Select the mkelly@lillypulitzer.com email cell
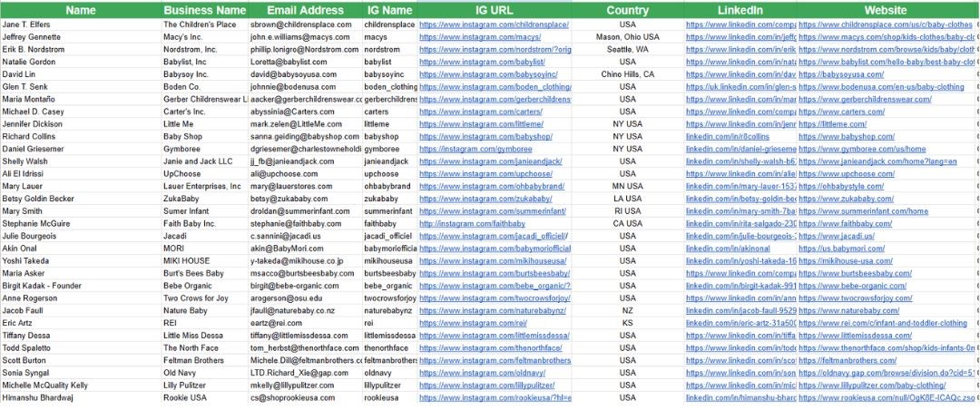This screenshot has height=410, width=980. click(x=305, y=386)
